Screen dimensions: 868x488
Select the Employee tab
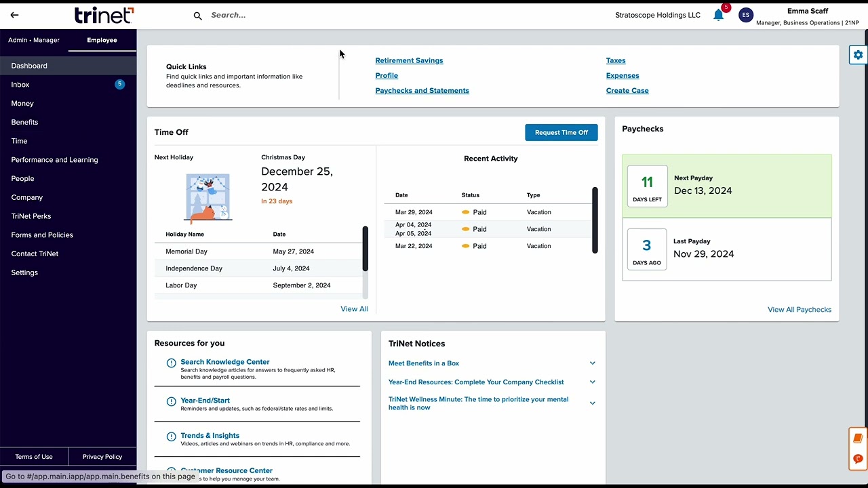click(x=102, y=40)
